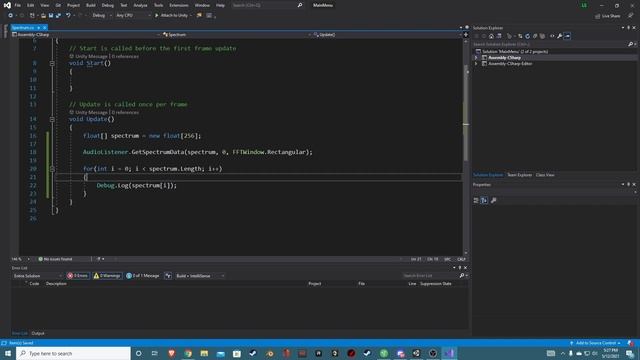Click the Property Pages wrench in Properties panel
The image size is (640, 360).
coord(493,200)
